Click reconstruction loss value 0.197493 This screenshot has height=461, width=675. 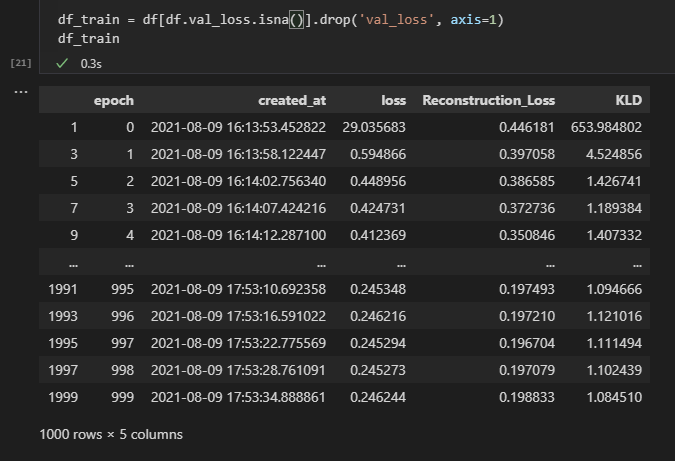tap(527, 289)
